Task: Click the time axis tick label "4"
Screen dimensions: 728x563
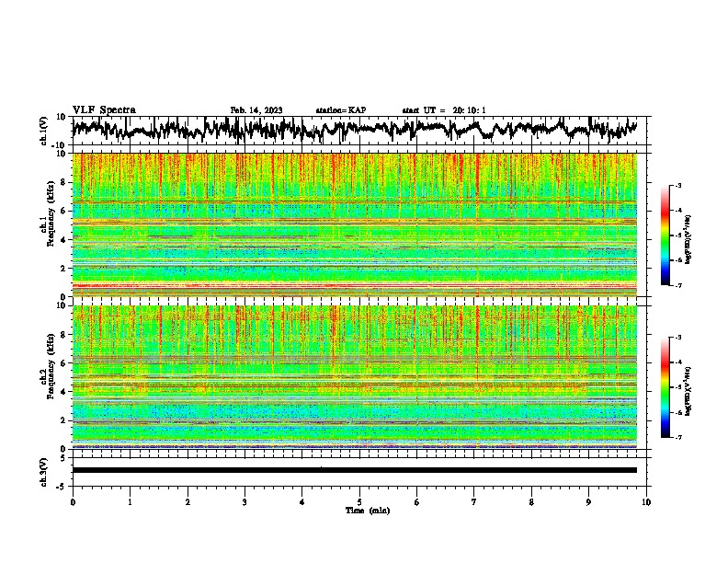Action: tap(301, 502)
